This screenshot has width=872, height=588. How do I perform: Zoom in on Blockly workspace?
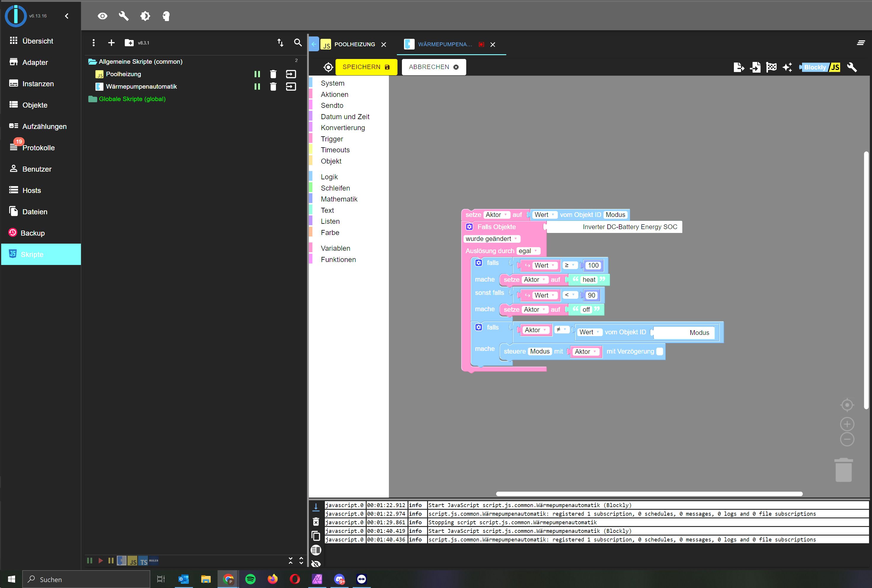847,424
